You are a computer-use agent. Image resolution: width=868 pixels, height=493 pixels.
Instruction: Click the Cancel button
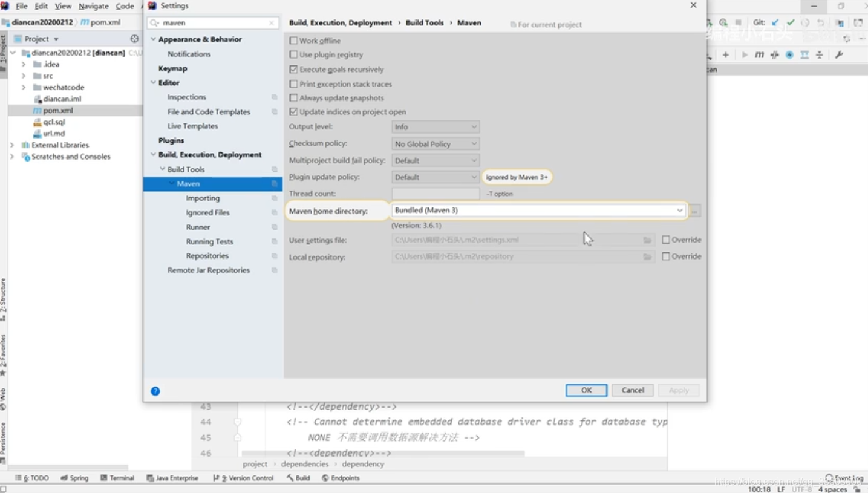pyautogui.click(x=633, y=390)
